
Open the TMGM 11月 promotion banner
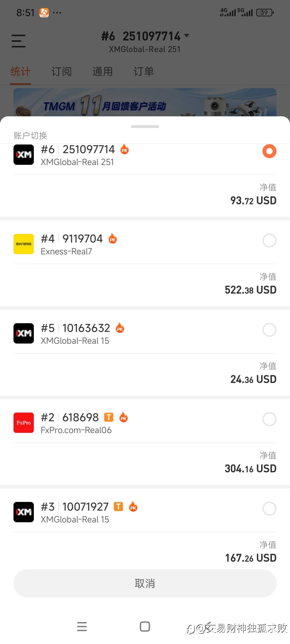click(145, 103)
